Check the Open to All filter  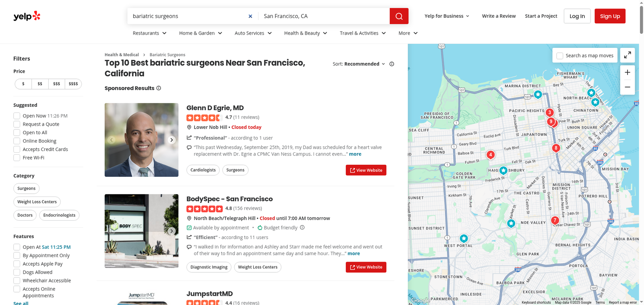[17, 133]
